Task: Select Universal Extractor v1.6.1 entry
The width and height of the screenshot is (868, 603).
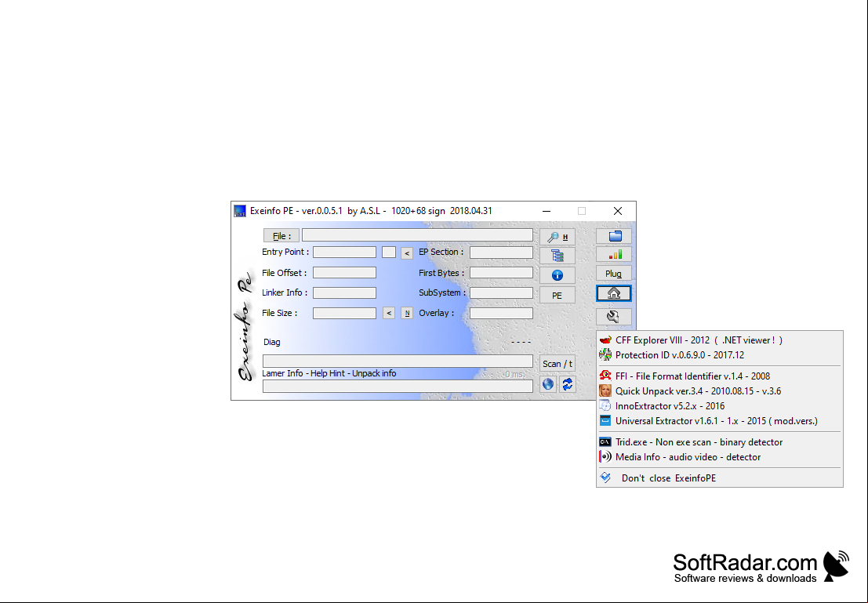Action: tap(720, 421)
